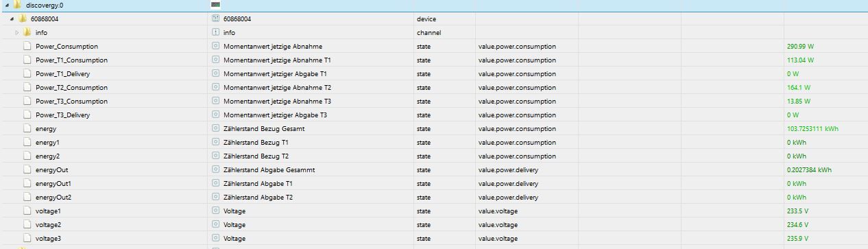Click the 235.9 V value
Viewport: 868px width, 249px height.
(x=798, y=238)
